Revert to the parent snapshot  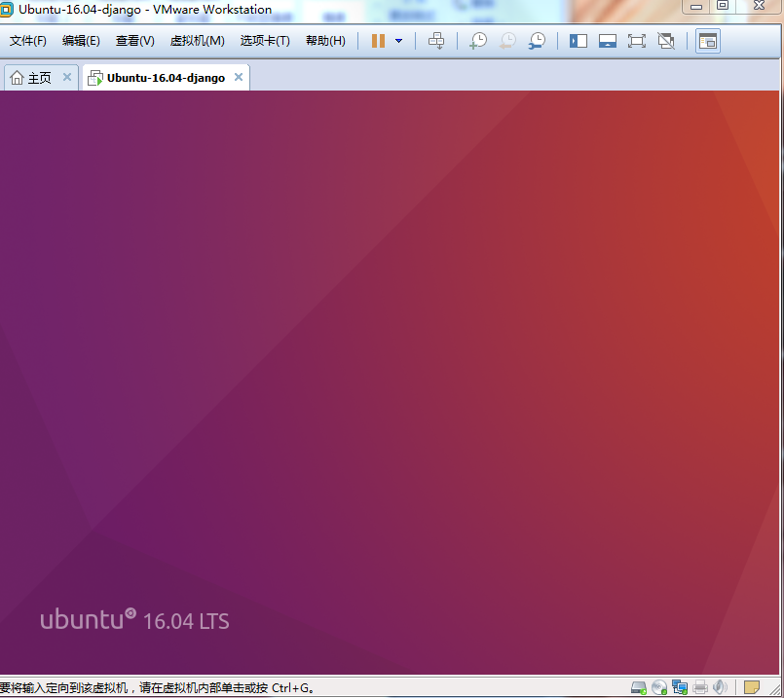(x=507, y=41)
